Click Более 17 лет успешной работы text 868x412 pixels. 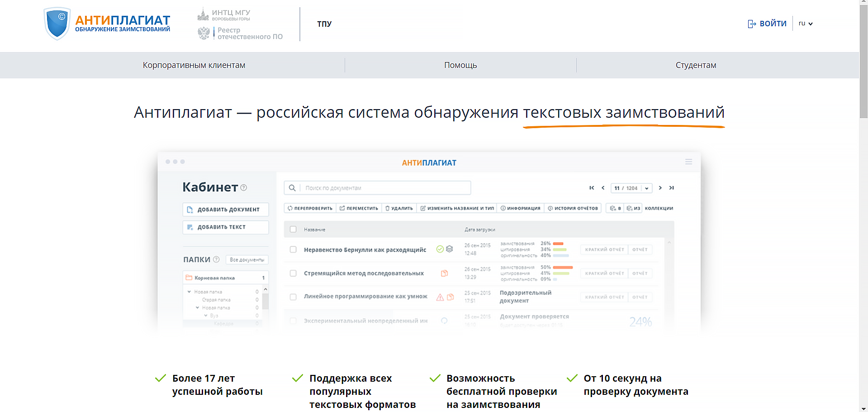tap(217, 385)
